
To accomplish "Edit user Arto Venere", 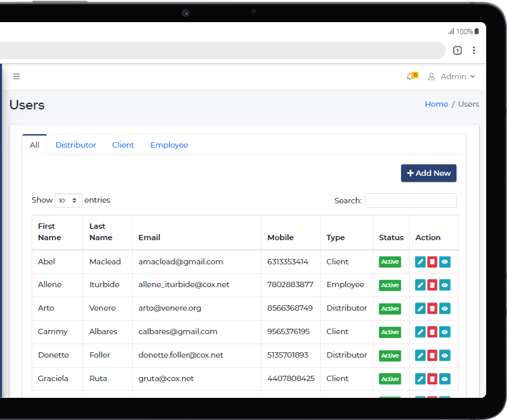I will pos(420,309).
